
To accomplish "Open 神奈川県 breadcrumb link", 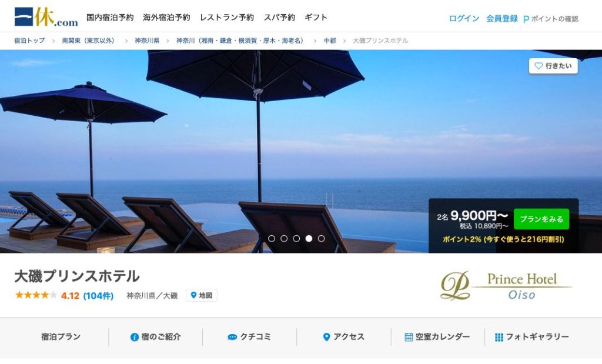I will coord(146,41).
